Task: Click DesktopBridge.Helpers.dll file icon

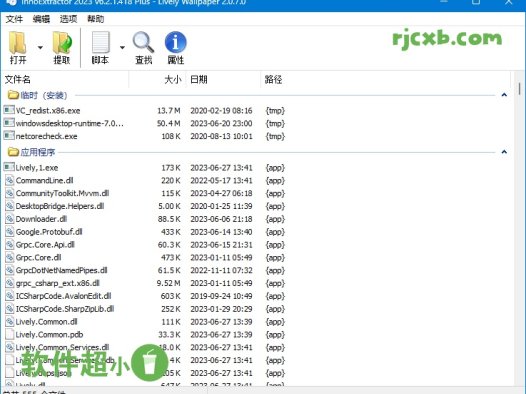Action: (x=10, y=206)
